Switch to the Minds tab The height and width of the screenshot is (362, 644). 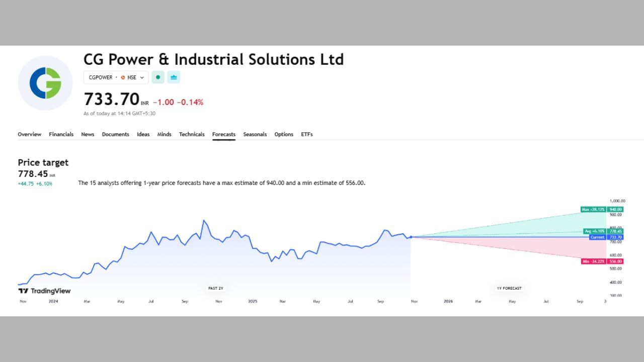(x=164, y=134)
